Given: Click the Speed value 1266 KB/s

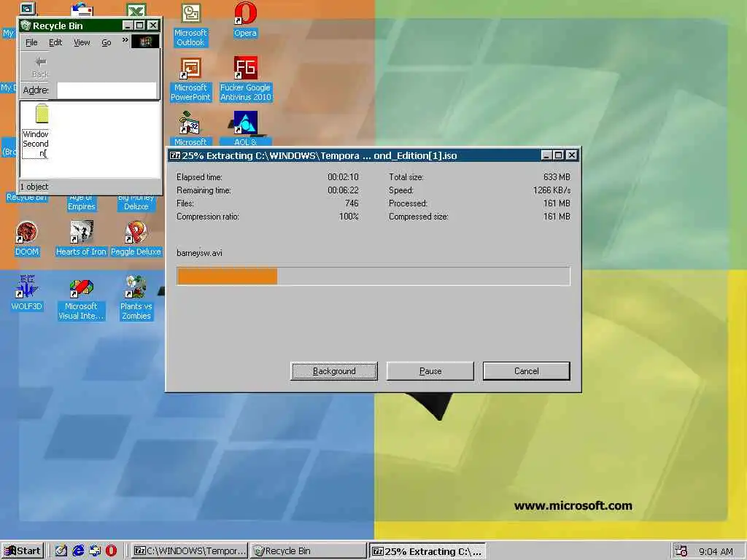Looking at the screenshot, I should coord(551,190).
